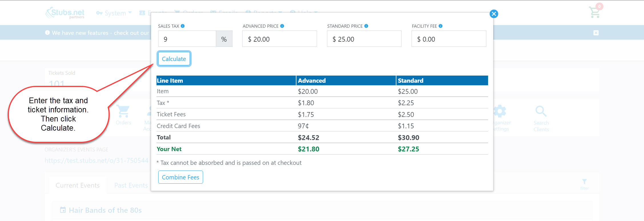Click the Standard total $30.90

[x=408, y=137]
